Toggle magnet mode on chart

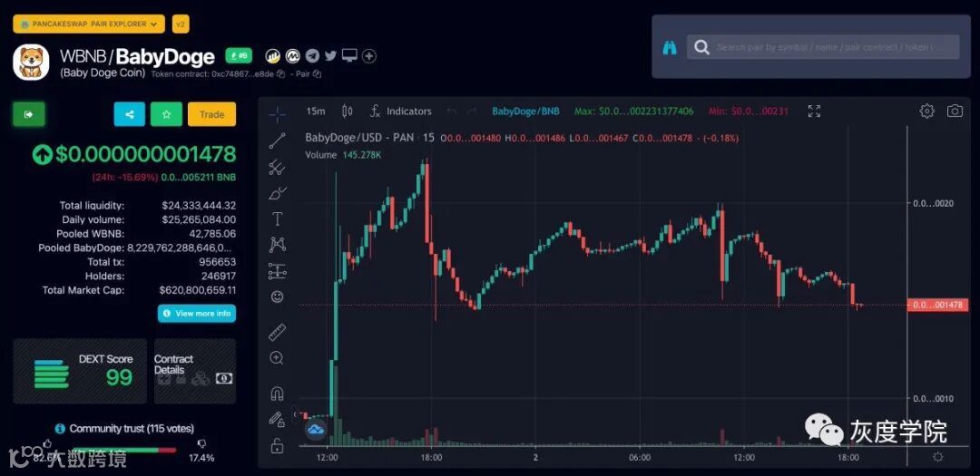tap(277, 393)
